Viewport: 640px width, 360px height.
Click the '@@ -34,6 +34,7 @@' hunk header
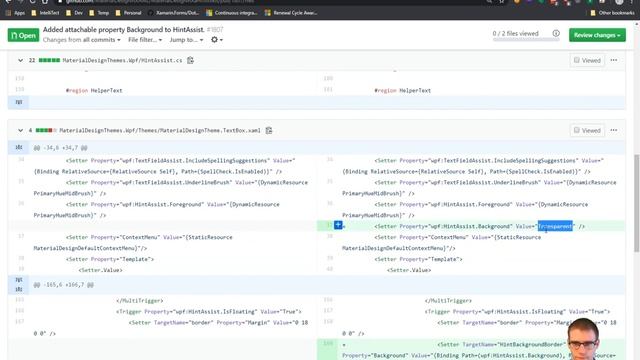point(60,148)
